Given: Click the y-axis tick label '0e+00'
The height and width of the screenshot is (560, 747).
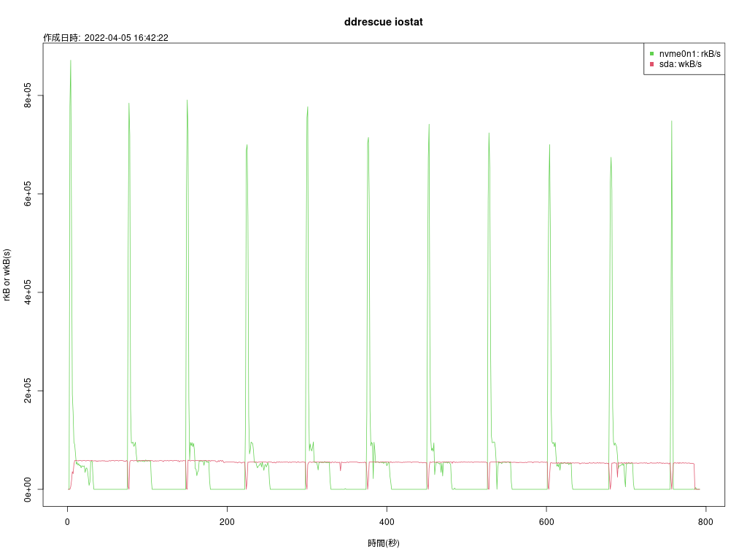Looking at the screenshot, I should click(28, 489).
